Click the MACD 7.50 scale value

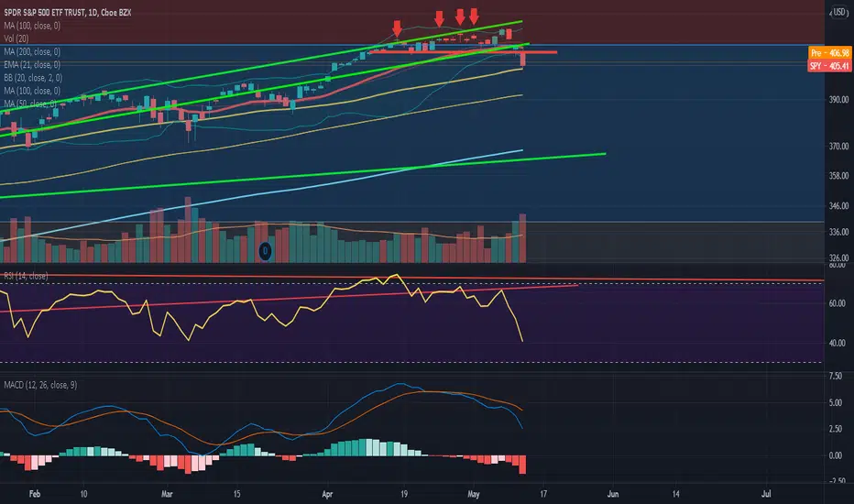coord(836,376)
